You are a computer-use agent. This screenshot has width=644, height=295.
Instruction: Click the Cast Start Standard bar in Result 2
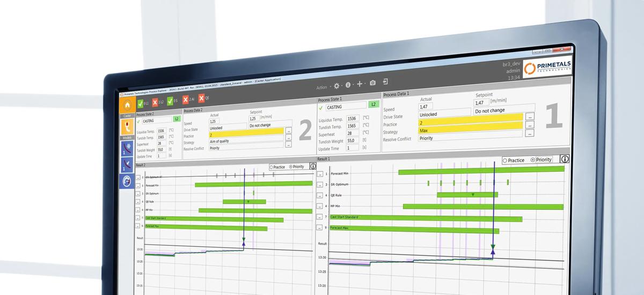[214, 219]
